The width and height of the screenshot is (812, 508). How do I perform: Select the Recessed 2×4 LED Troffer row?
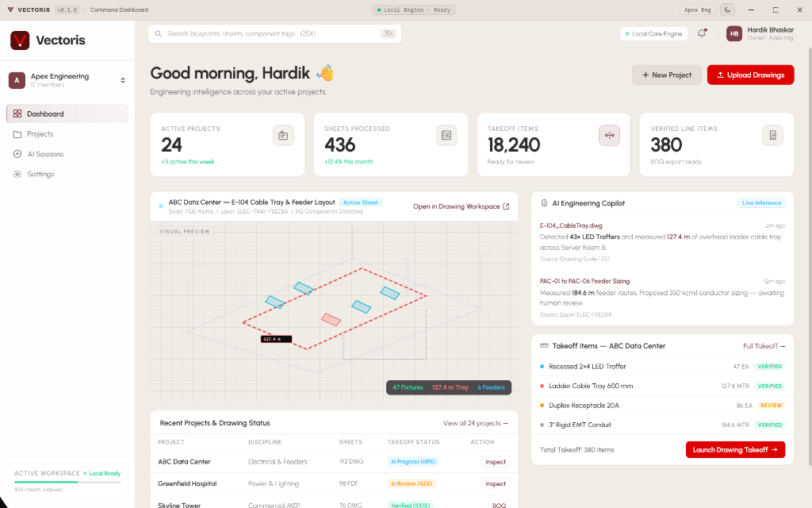pos(662,367)
